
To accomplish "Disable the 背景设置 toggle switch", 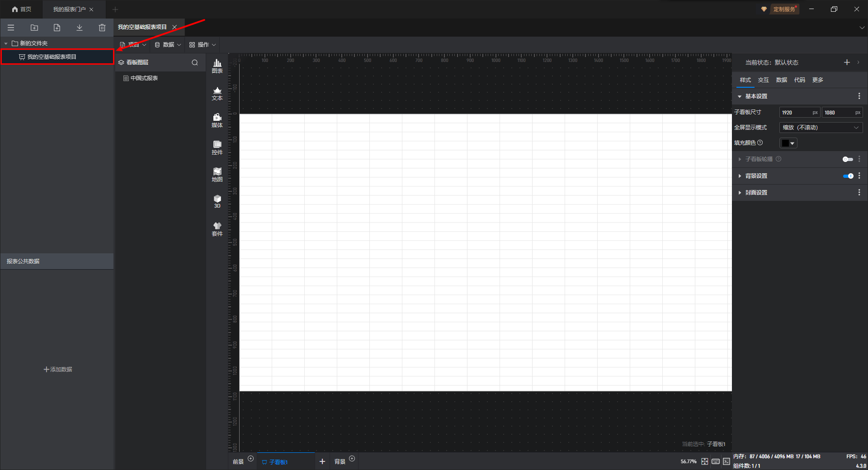I will (848, 176).
